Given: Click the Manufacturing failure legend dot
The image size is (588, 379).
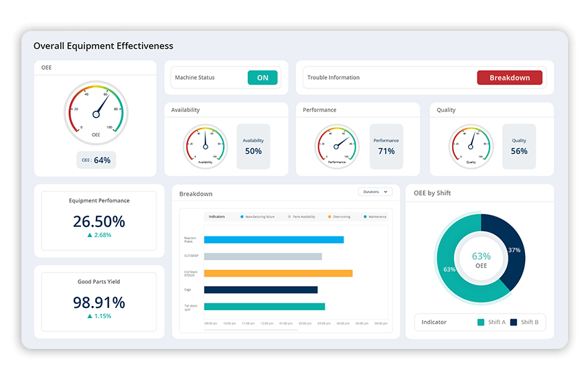Looking at the screenshot, I should click(x=242, y=217).
